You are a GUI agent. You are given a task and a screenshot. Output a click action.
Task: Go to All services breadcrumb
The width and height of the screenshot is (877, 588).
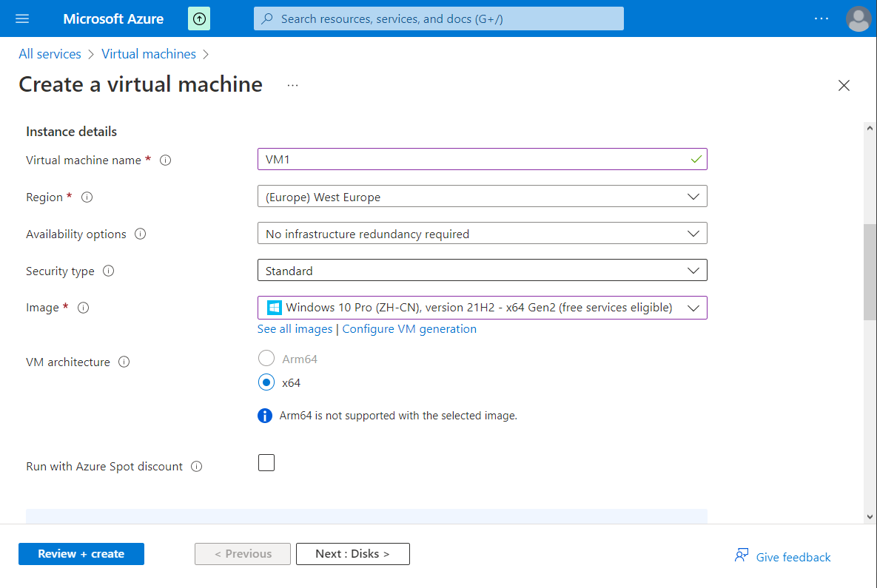coord(50,54)
